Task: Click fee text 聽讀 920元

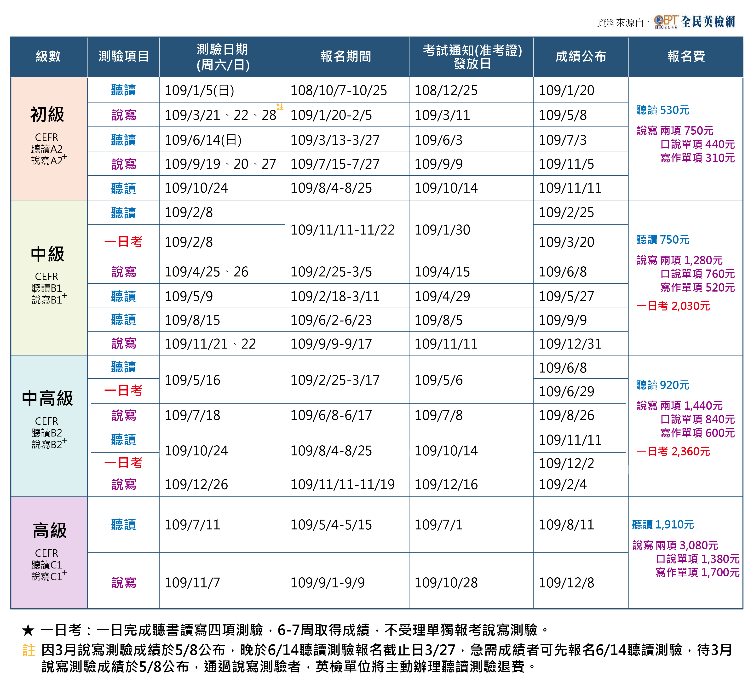Action: click(663, 385)
